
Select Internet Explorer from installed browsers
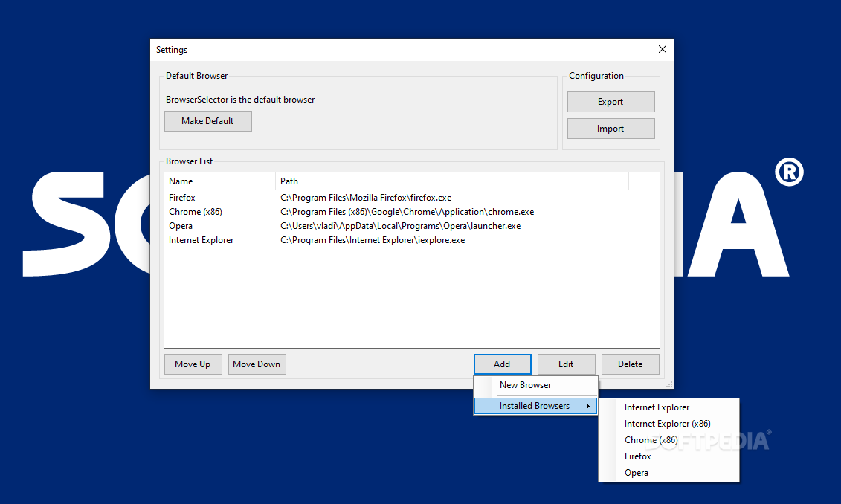click(668, 407)
